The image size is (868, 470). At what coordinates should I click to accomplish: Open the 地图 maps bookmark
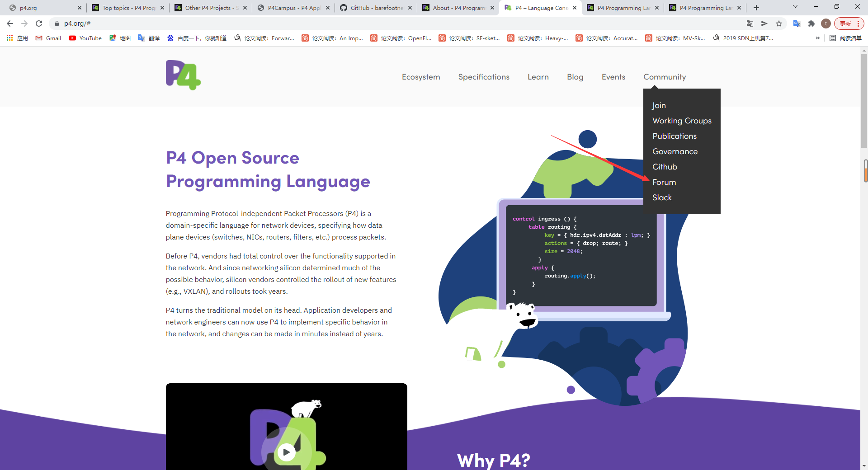pyautogui.click(x=120, y=38)
